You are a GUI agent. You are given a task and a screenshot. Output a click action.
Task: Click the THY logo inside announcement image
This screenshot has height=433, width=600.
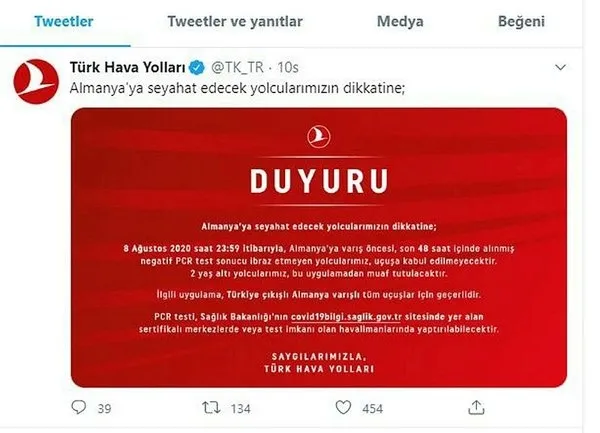click(318, 137)
